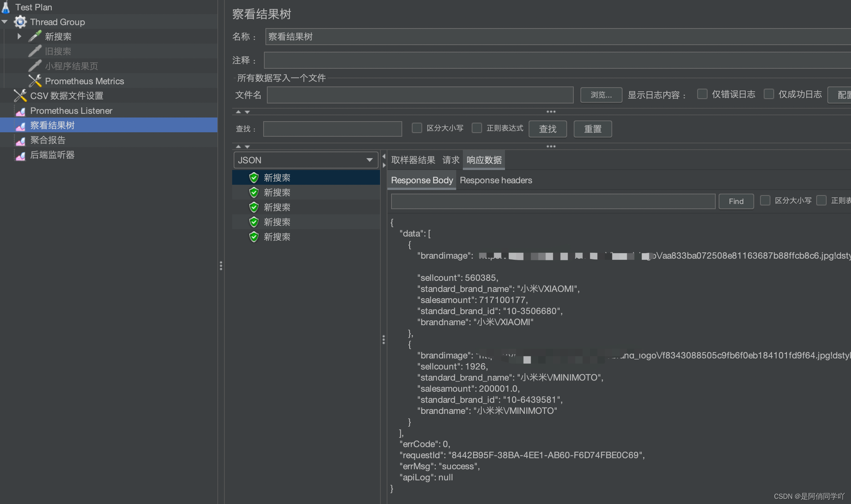
Task: Select Prometheus Listener in the tree
Action: tap(71, 111)
